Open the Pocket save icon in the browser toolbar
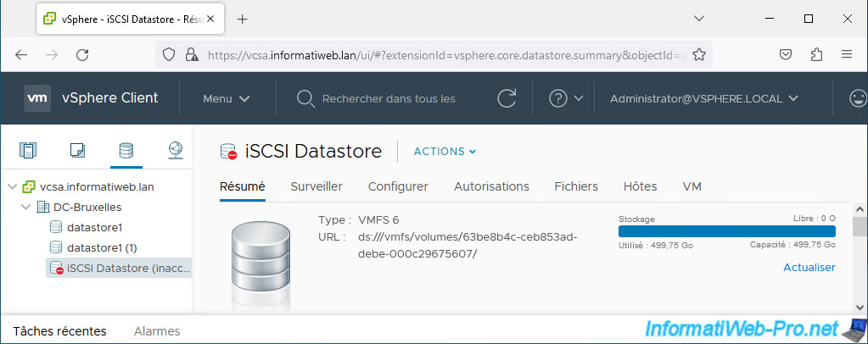 click(x=786, y=54)
